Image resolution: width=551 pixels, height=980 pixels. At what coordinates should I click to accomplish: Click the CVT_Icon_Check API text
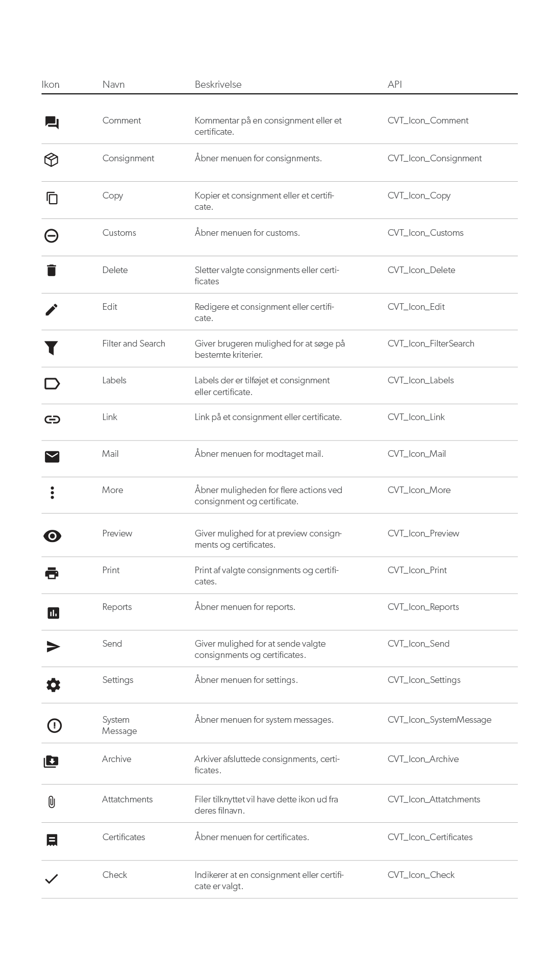(421, 875)
